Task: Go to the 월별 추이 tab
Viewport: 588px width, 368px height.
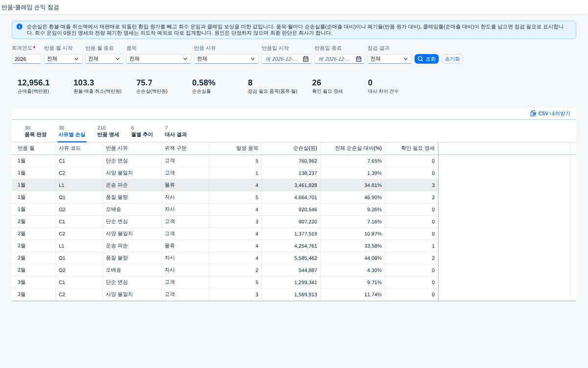Action: 142,131
